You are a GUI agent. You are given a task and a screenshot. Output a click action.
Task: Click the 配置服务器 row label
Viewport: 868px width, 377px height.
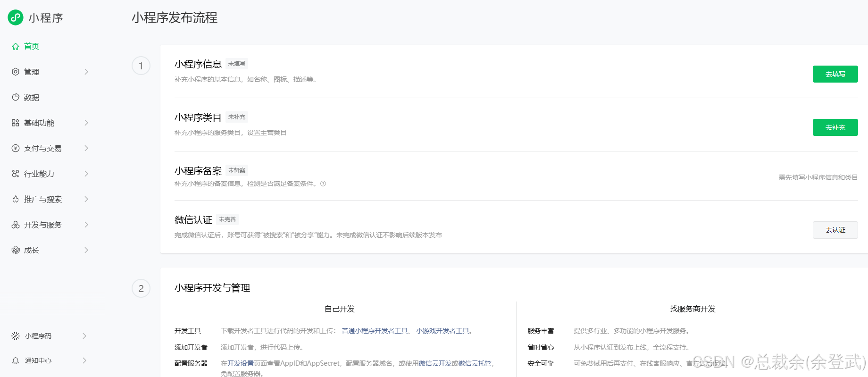tap(191, 363)
